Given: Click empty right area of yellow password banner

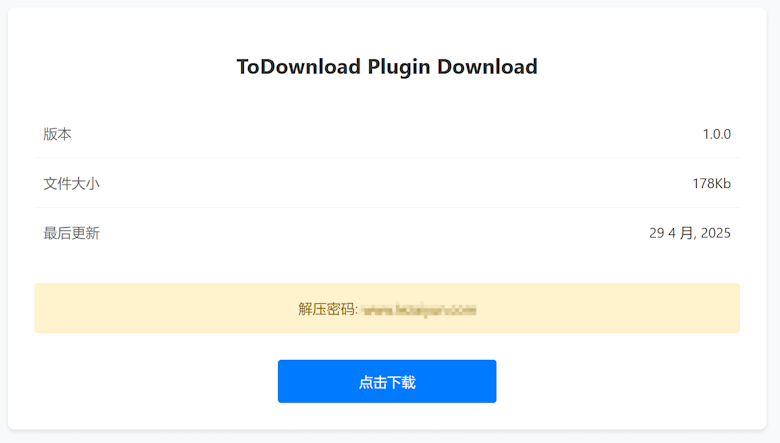Looking at the screenshot, I should point(609,308).
